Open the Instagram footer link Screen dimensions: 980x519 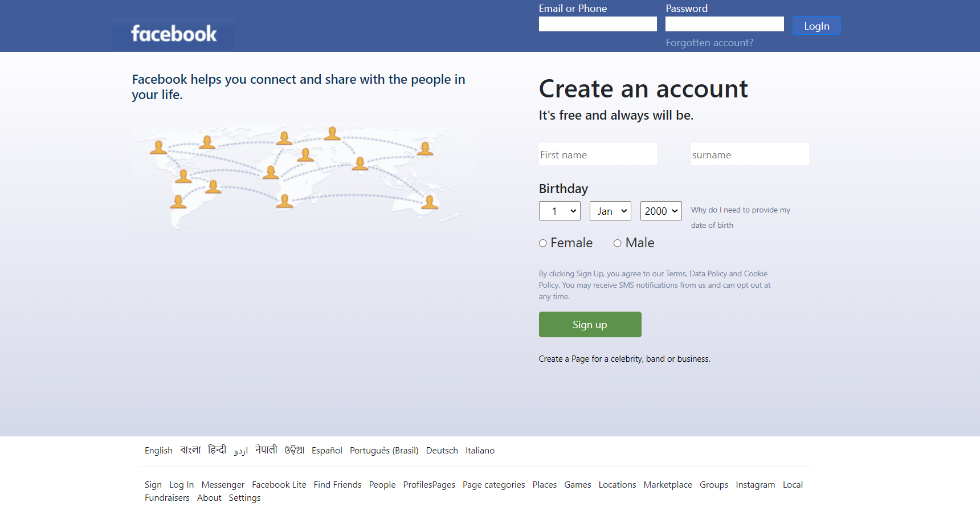[755, 484]
